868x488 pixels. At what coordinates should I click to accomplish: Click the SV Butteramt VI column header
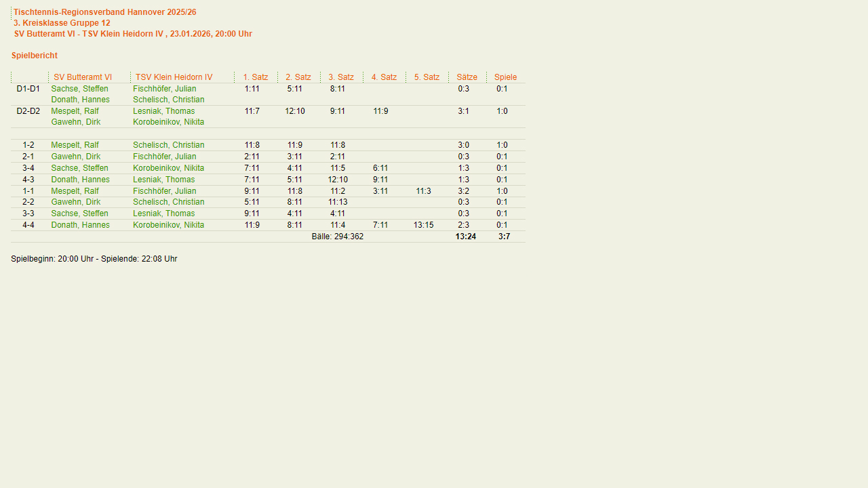[83, 77]
